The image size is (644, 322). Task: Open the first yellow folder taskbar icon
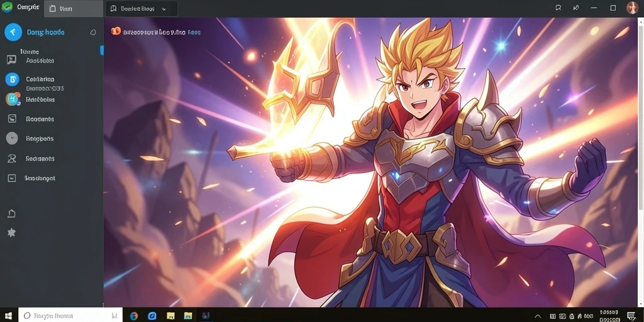(170, 316)
